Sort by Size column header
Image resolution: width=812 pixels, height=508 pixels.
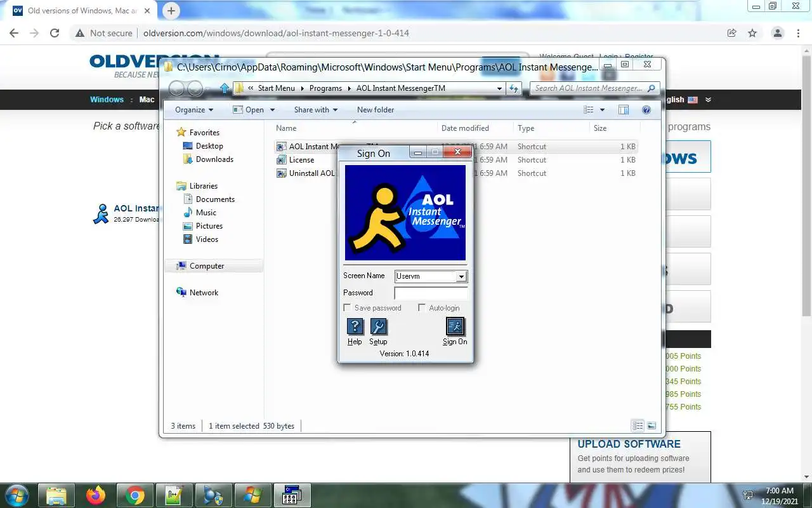click(600, 128)
